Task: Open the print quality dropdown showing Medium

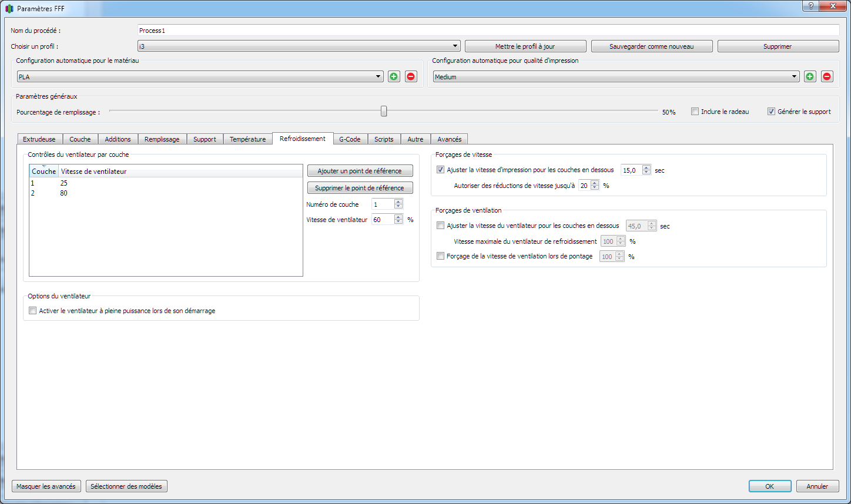Action: 616,76
